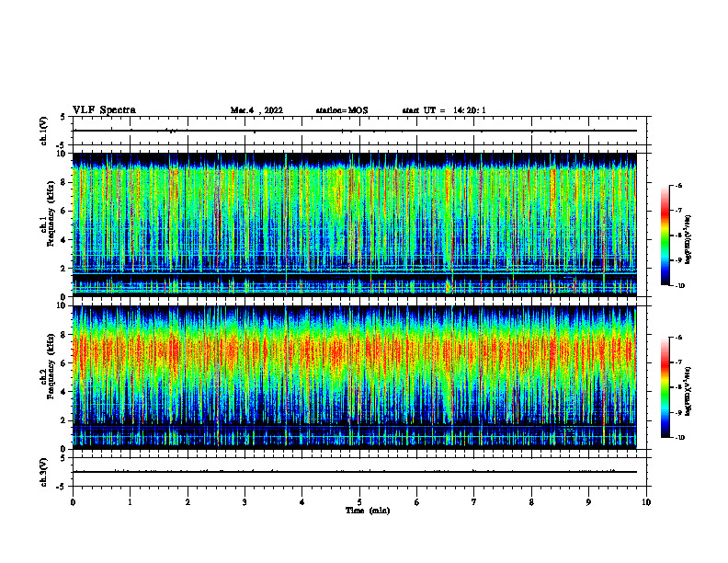Click the "ch.3(V)" axis label at bottom
Viewport: 728px width, 563px height.
click(44, 472)
